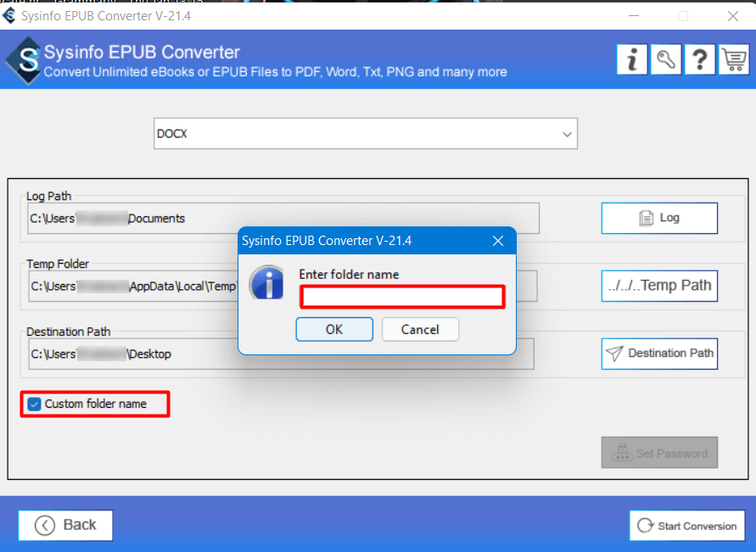Click the Log Path label

click(48, 196)
